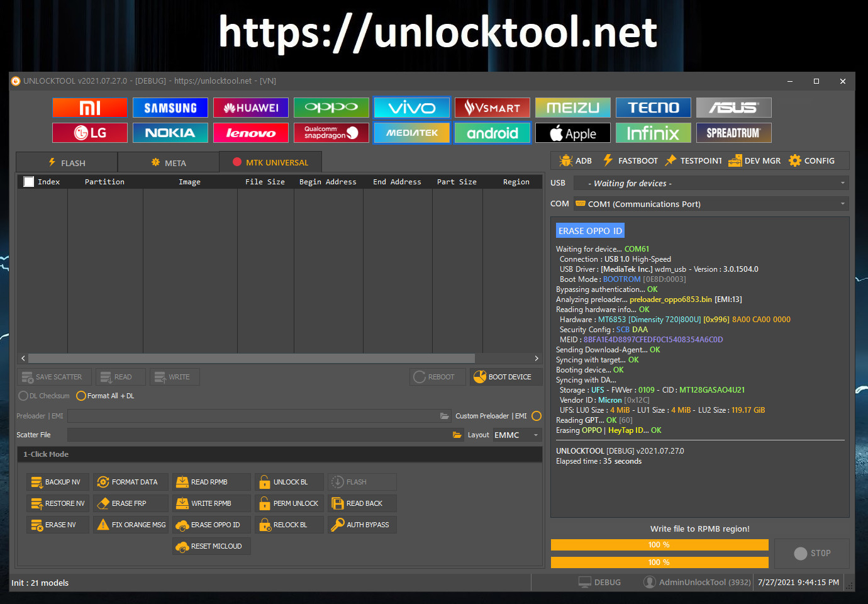
Task: Run RESTORE NV operation
Action: coord(58,503)
